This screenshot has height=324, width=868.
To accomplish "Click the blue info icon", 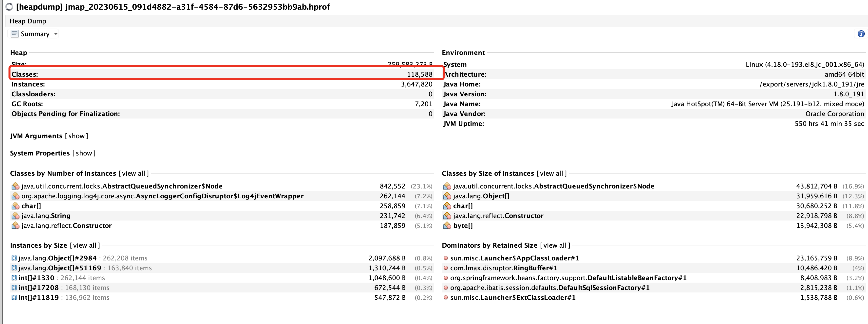I will pyautogui.click(x=861, y=34).
